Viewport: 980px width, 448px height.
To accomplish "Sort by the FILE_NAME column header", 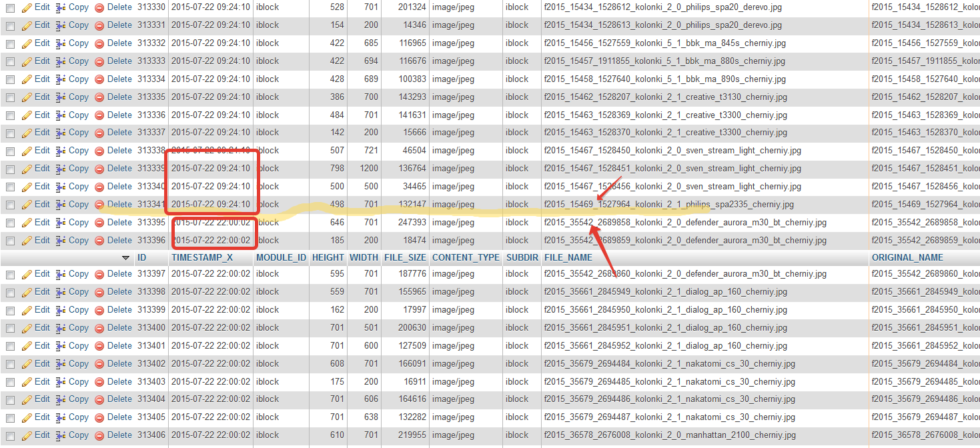I will 568,257.
